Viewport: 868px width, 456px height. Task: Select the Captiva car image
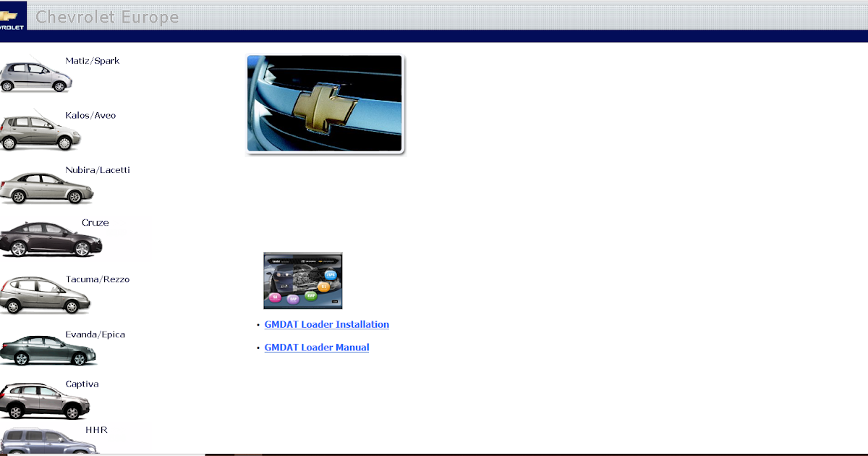click(x=45, y=401)
